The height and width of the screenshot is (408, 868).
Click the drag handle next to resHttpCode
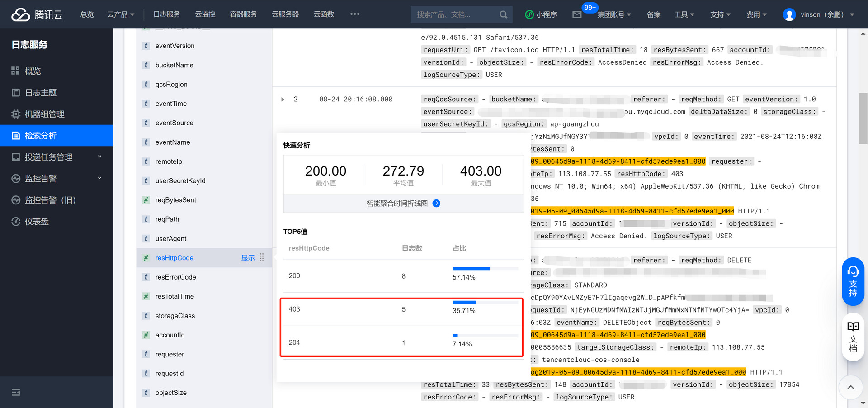point(262,258)
